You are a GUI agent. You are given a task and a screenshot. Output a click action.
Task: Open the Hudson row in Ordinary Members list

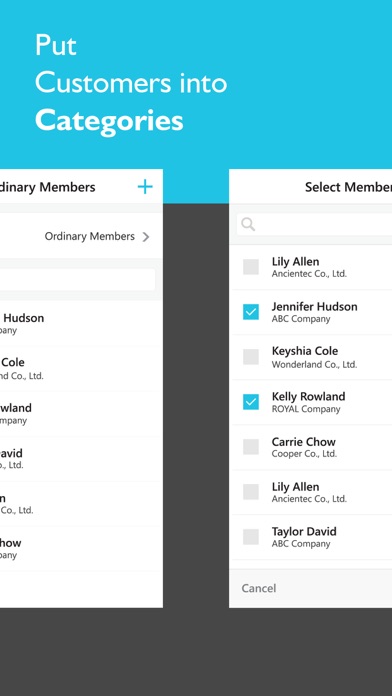pos(81,324)
